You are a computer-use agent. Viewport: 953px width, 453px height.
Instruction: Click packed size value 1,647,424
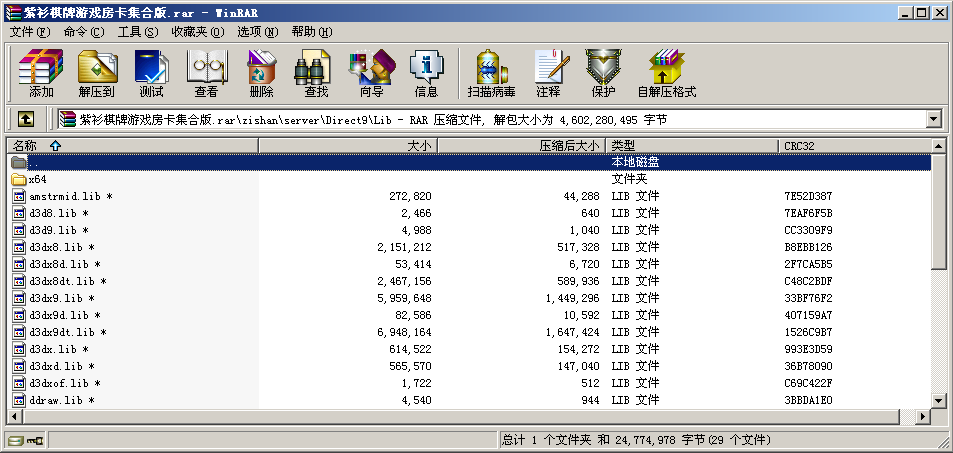[573, 333]
